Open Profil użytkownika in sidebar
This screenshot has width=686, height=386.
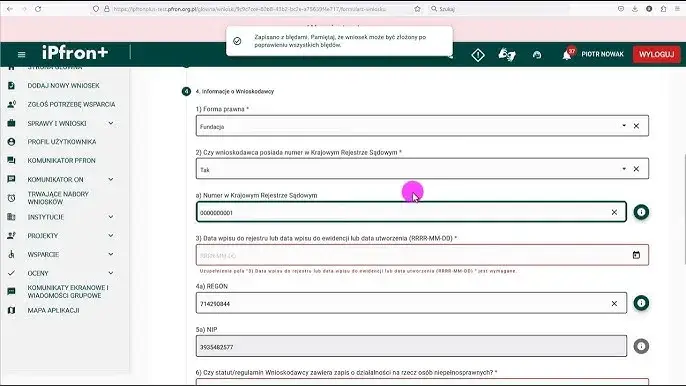click(62, 142)
